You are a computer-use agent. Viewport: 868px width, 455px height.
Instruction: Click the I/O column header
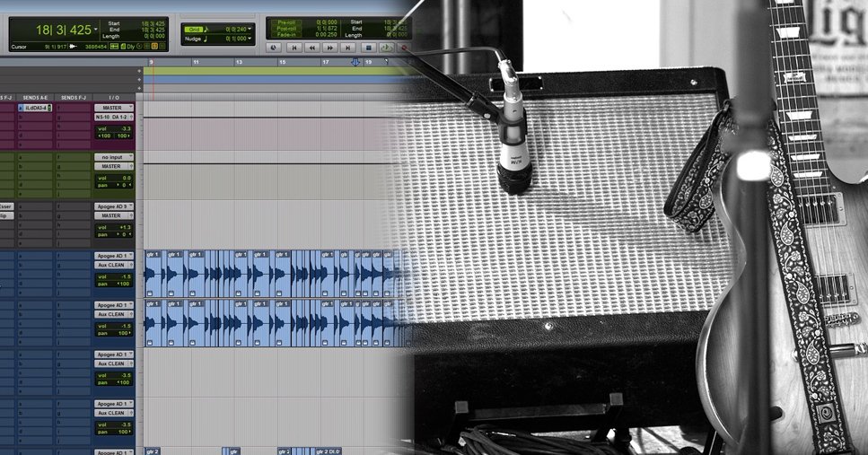tap(113, 97)
